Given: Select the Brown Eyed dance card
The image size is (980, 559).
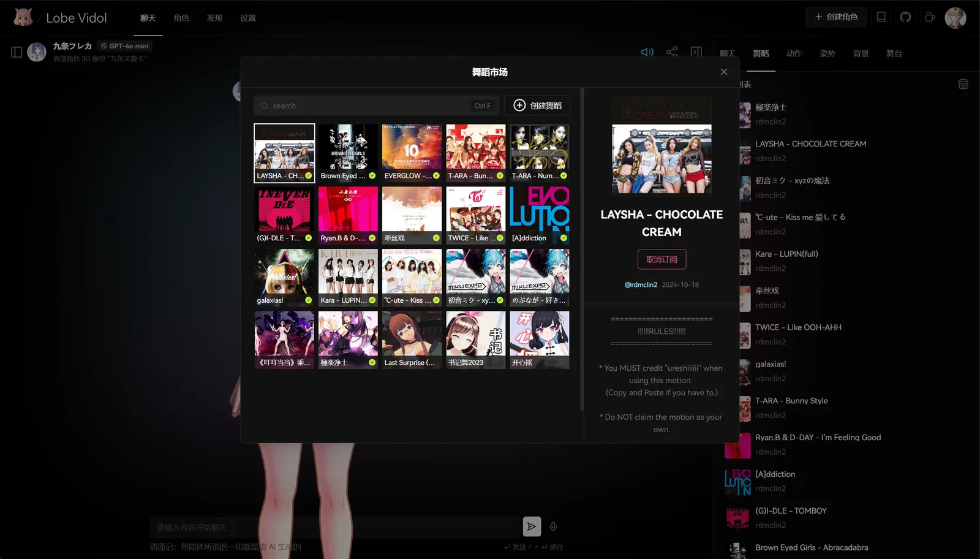Looking at the screenshot, I should (348, 153).
